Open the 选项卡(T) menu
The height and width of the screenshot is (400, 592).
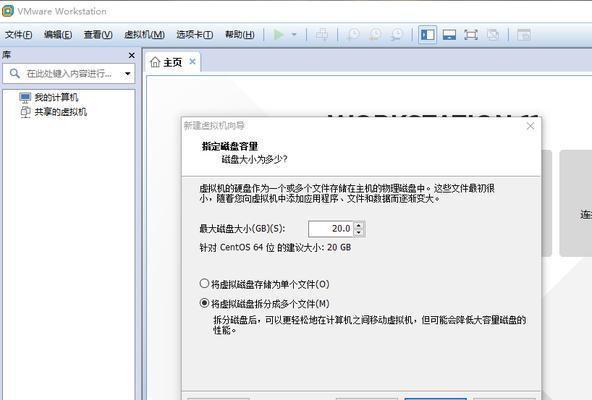coord(194,35)
